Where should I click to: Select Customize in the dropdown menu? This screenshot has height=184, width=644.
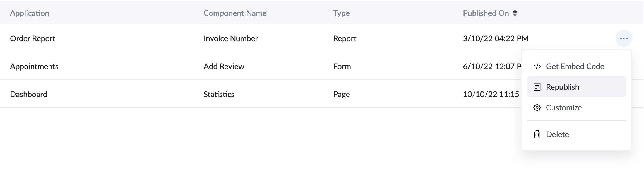click(564, 108)
